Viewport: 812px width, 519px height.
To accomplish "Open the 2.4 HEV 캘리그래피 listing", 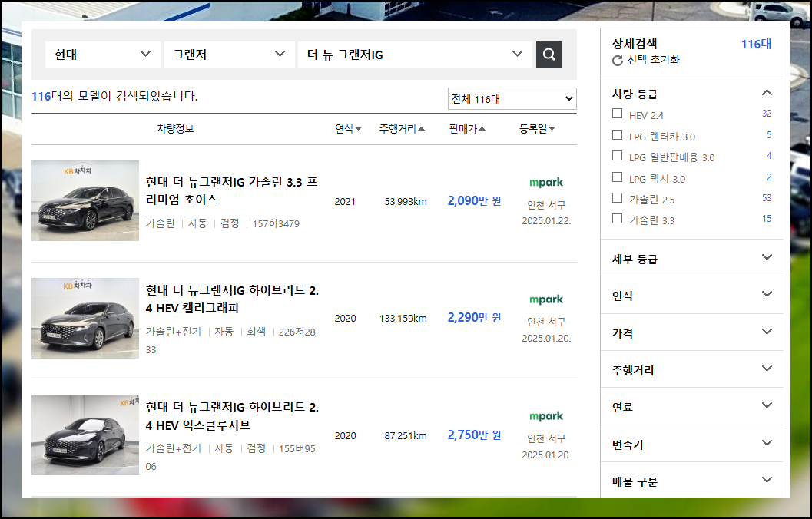I will 232,299.
